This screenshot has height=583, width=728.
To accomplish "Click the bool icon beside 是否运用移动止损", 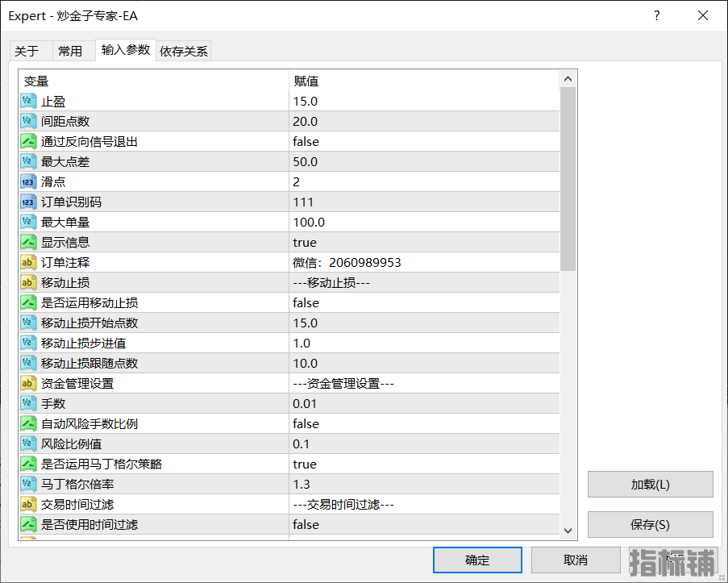I will coord(28,302).
